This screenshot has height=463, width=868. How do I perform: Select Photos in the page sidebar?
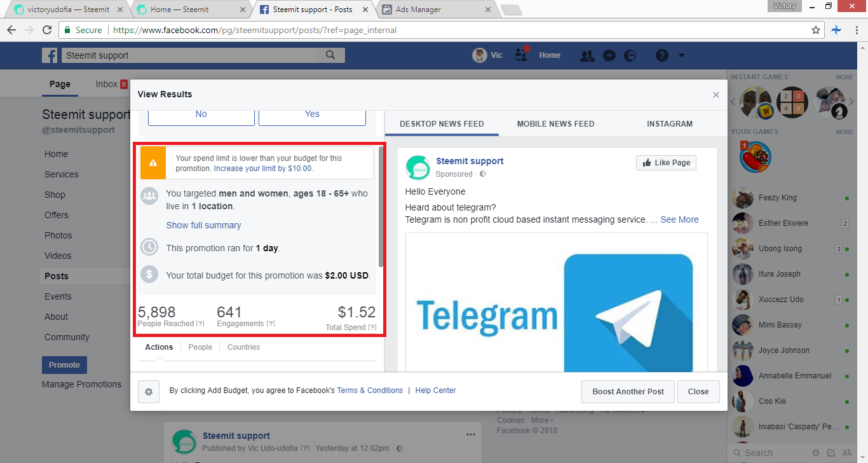58,235
